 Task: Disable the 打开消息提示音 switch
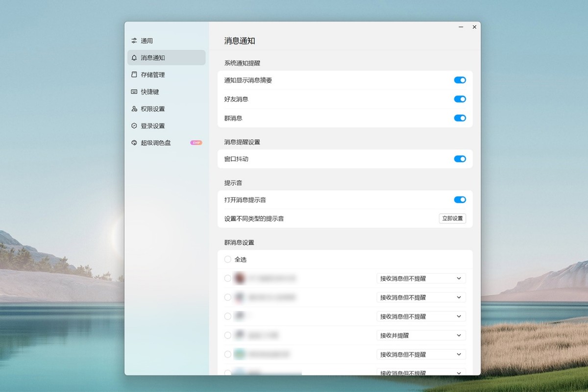(x=460, y=199)
